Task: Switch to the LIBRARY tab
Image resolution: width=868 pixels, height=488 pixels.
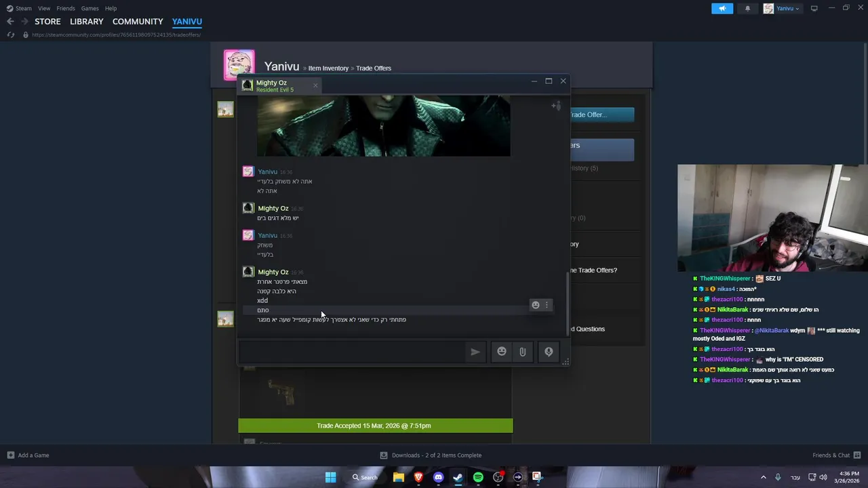Action: pyautogui.click(x=87, y=22)
